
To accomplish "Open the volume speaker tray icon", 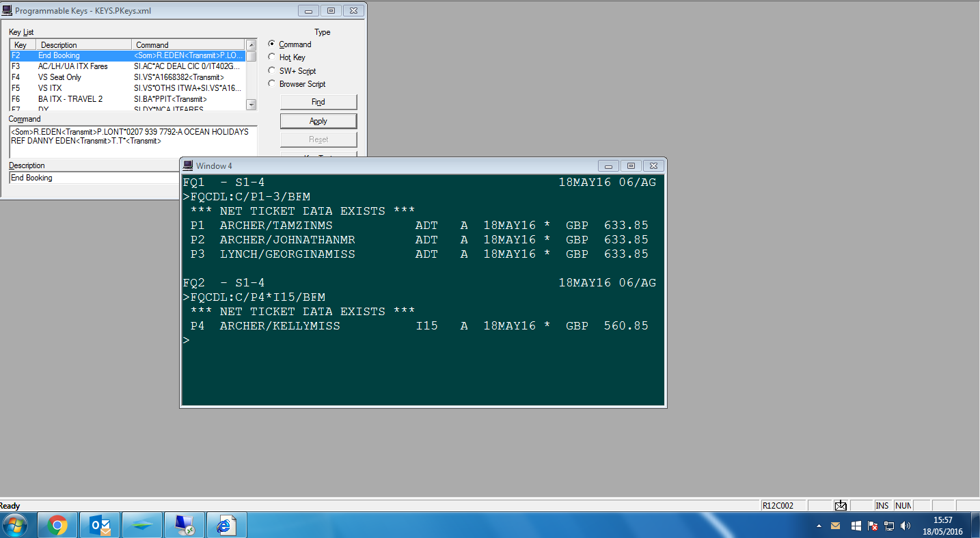I will (906, 526).
